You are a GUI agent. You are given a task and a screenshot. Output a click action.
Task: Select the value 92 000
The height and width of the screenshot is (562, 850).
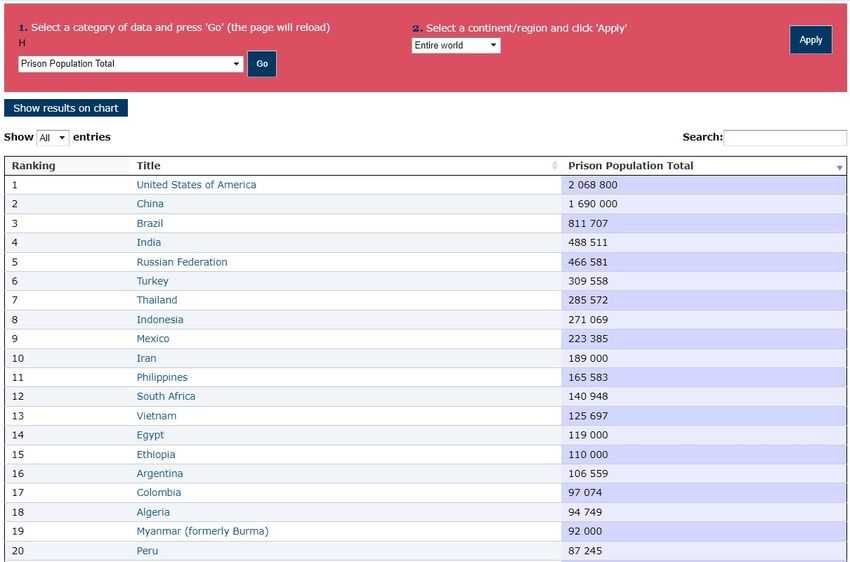[585, 531]
